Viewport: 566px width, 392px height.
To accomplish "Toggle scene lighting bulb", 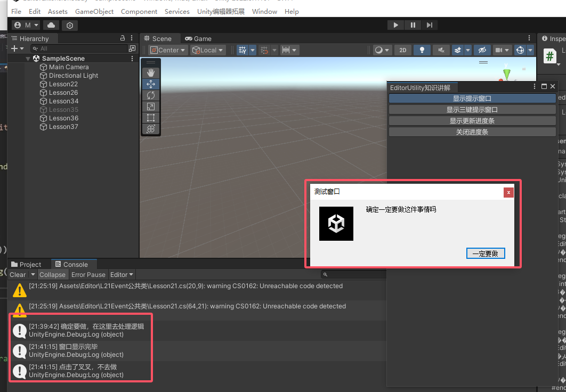I will [x=422, y=50].
